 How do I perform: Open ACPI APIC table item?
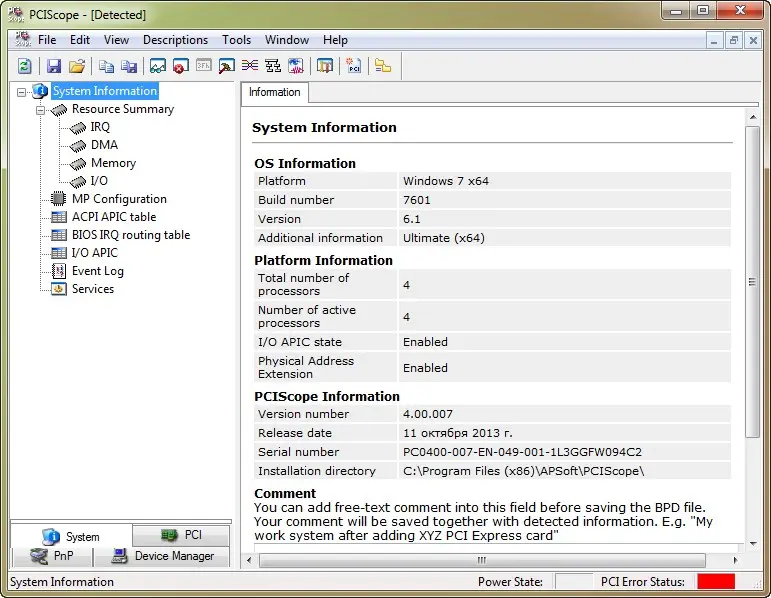tap(114, 217)
